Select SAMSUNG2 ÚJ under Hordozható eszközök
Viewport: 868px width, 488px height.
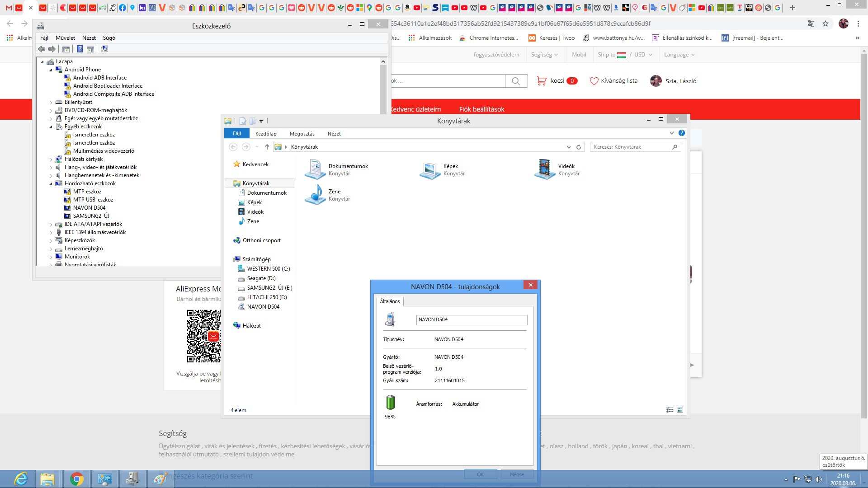click(x=91, y=216)
